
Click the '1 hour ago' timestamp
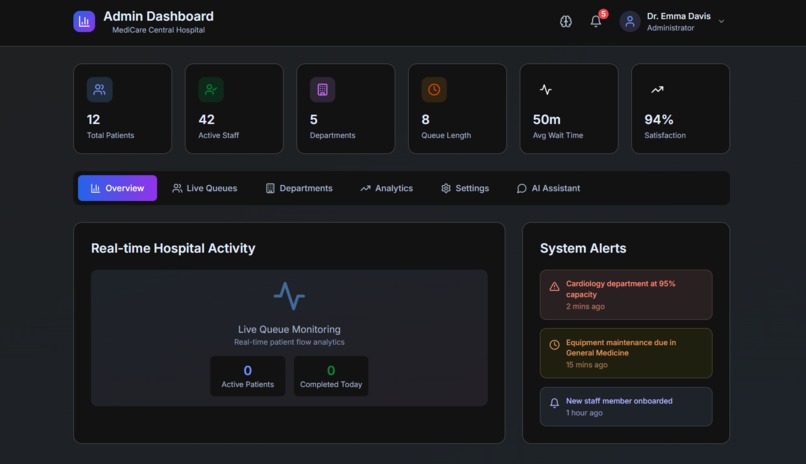(584, 413)
